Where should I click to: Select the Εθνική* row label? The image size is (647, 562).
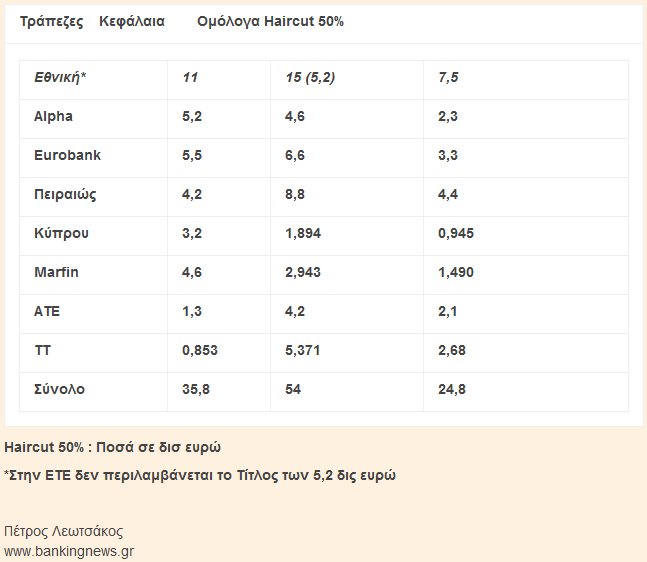60,77
